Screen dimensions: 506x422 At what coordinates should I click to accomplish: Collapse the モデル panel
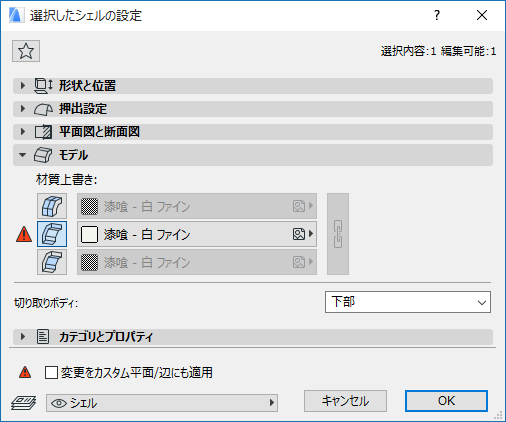click(253, 155)
